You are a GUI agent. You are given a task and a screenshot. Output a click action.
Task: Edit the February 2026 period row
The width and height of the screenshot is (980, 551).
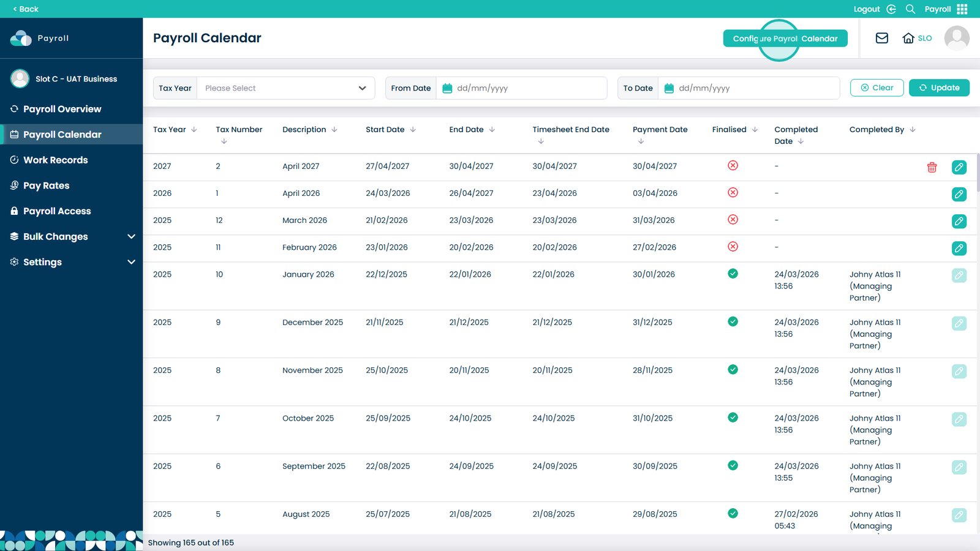[959, 248]
